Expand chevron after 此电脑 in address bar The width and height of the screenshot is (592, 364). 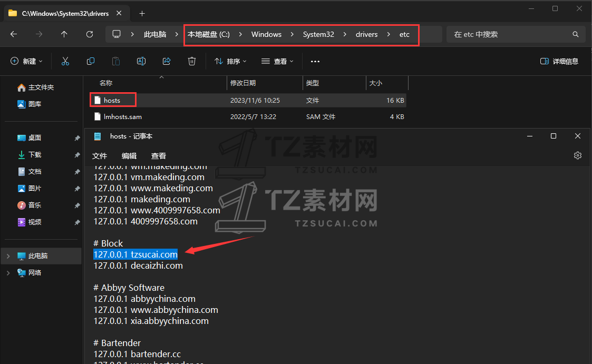click(177, 34)
